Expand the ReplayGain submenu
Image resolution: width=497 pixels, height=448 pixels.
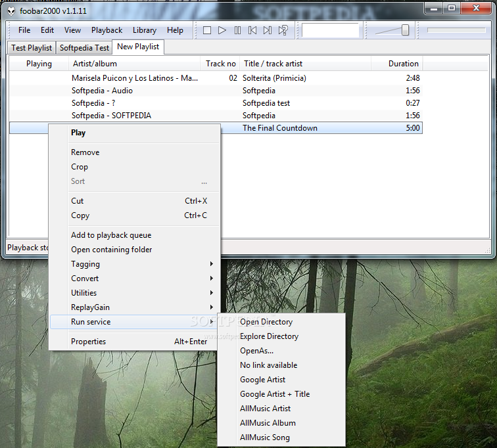(135, 307)
